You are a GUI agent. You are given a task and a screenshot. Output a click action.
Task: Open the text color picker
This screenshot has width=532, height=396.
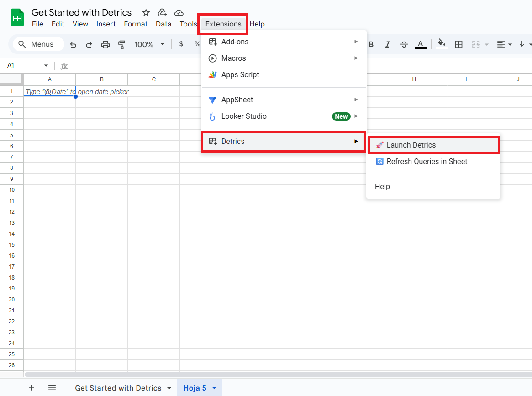[420, 44]
